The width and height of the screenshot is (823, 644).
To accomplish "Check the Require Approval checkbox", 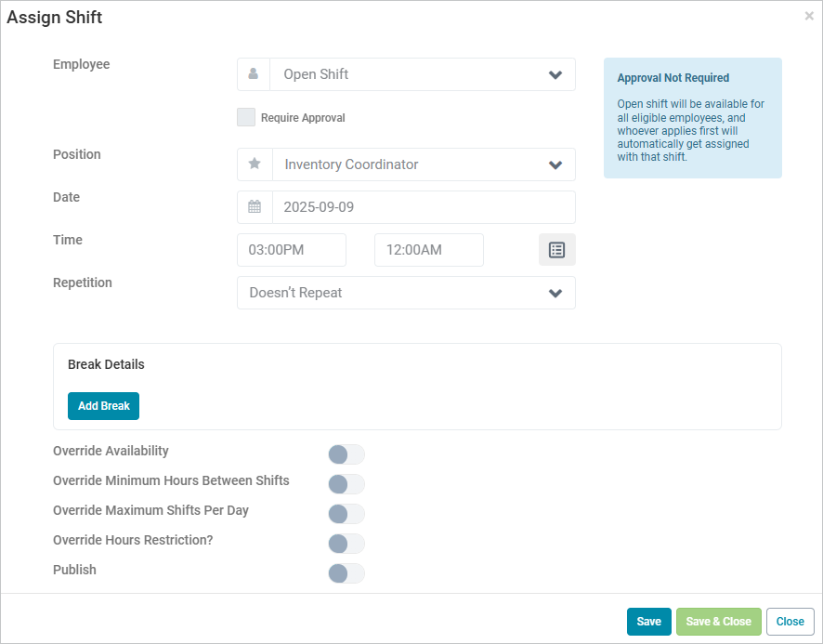I will click(x=246, y=117).
